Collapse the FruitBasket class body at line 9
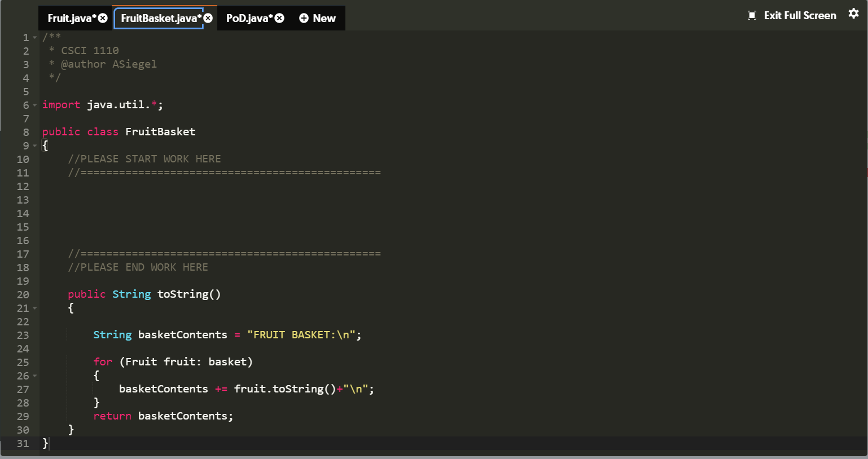The width and height of the screenshot is (868, 459). coord(34,145)
